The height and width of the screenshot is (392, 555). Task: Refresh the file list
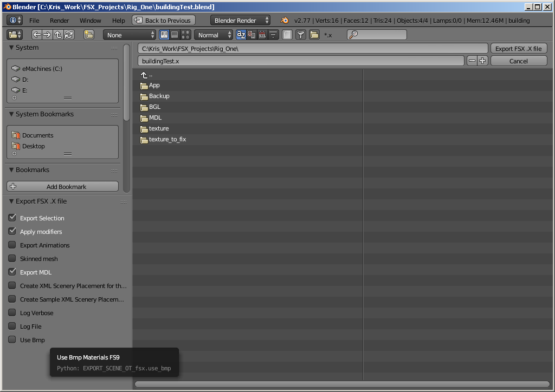pyautogui.click(x=69, y=35)
